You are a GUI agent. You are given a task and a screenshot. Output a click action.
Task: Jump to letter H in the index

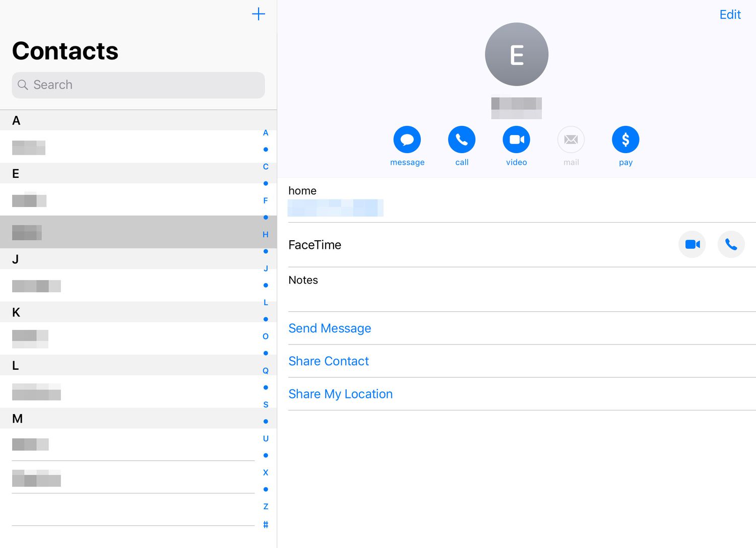[x=266, y=235]
